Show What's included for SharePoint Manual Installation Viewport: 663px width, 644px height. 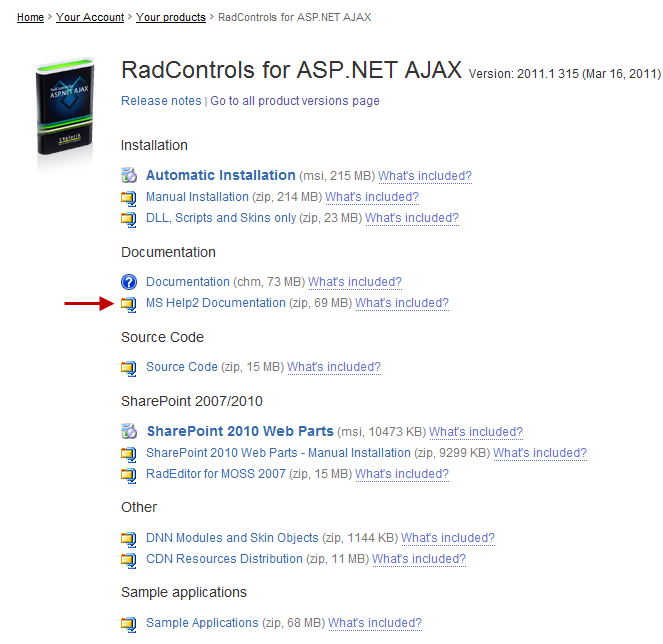coord(540,453)
